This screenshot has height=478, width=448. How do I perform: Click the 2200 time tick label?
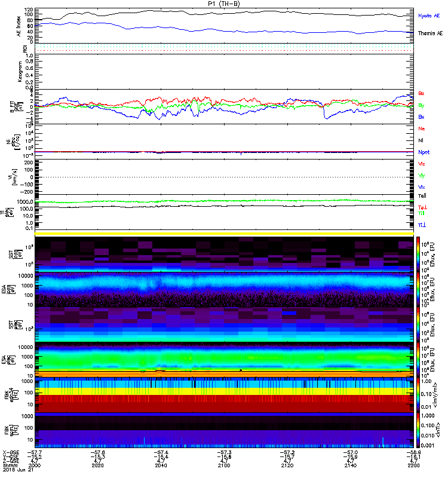413,465
